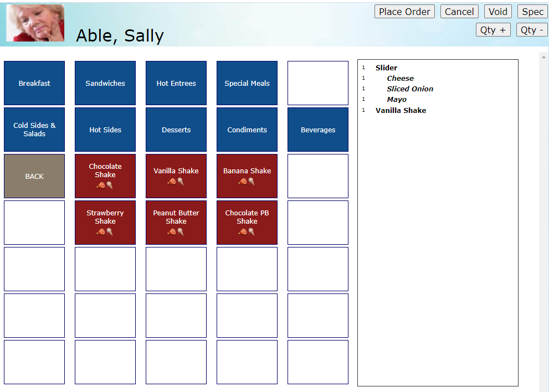Screen dimensions: 549x392
Task: Click diet icons on Peanut Butter Shake tile
Action: tap(176, 231)
